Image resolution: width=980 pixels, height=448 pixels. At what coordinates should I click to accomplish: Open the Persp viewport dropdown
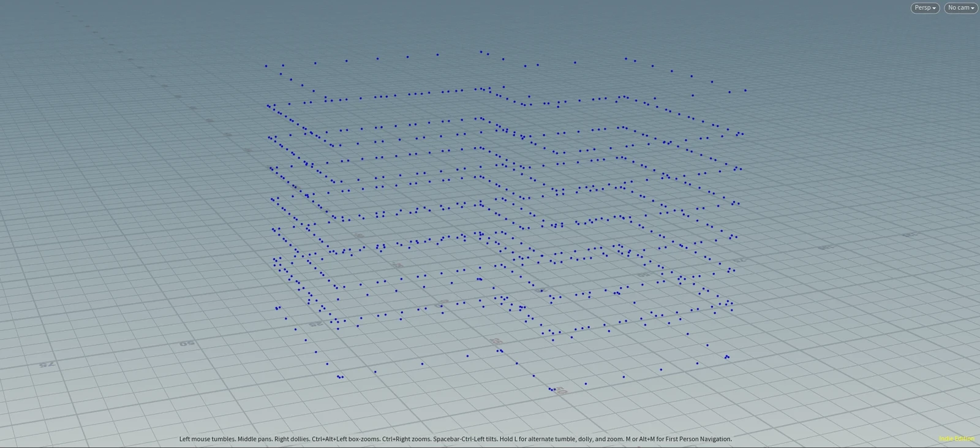coord(925,8)
